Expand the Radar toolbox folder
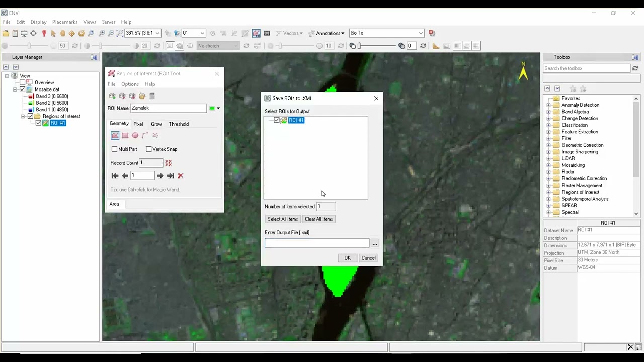Image resolution: width=644 pixels, height=362 pixels. pyautogui.click(x=548, y=172)
